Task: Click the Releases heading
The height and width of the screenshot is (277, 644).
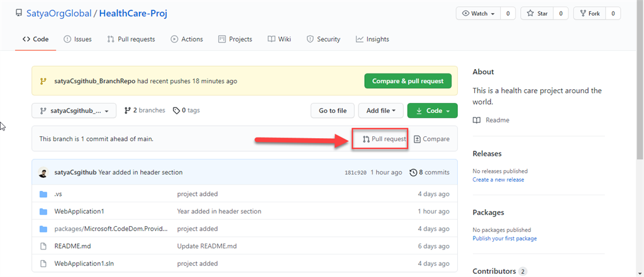Action: 487,154
